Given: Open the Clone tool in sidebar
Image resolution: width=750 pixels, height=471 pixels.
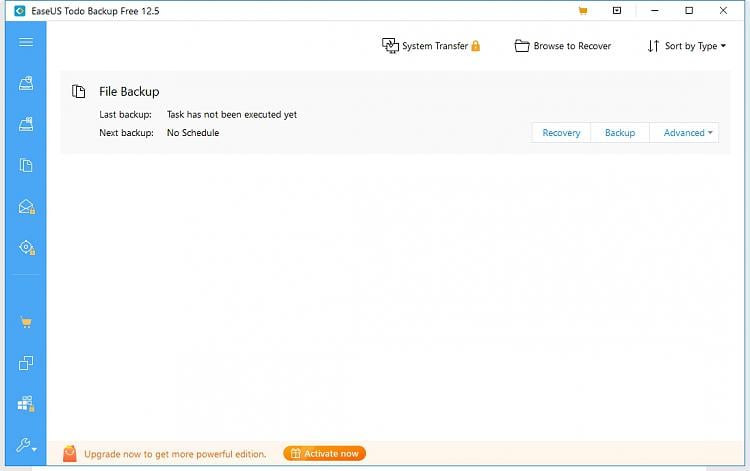Looking at the screenshot, I should coord(26,363).
